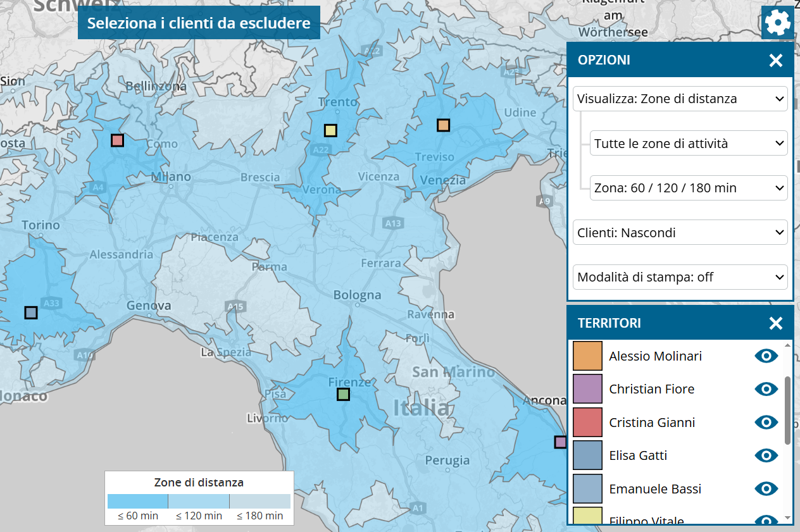Open the Visualizza: Zone di distanza dropdown

coord(680,99)
